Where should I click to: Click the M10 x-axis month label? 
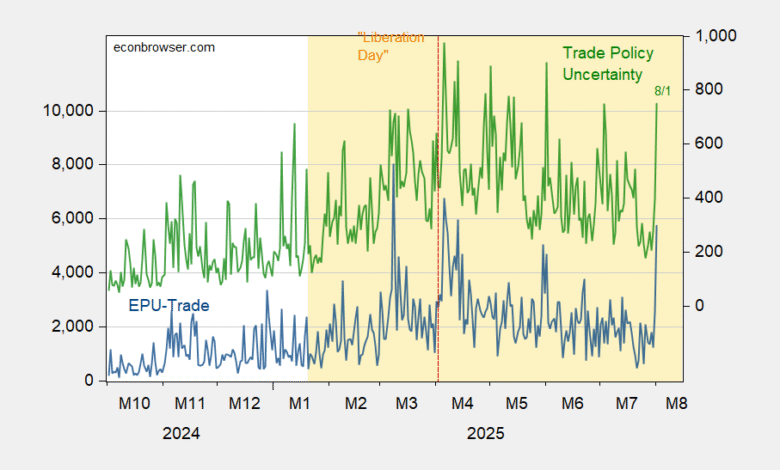(134, 403)
